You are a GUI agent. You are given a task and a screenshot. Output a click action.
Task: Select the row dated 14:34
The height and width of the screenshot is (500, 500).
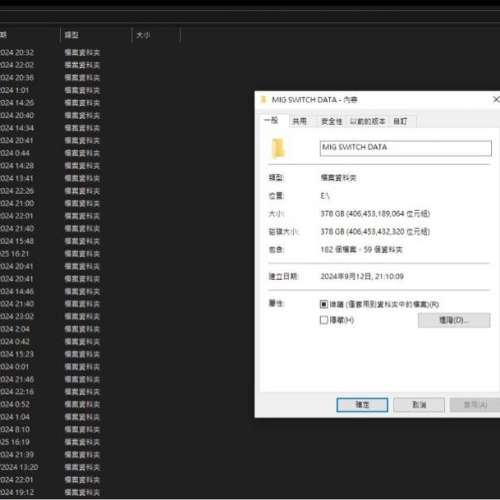50,128
